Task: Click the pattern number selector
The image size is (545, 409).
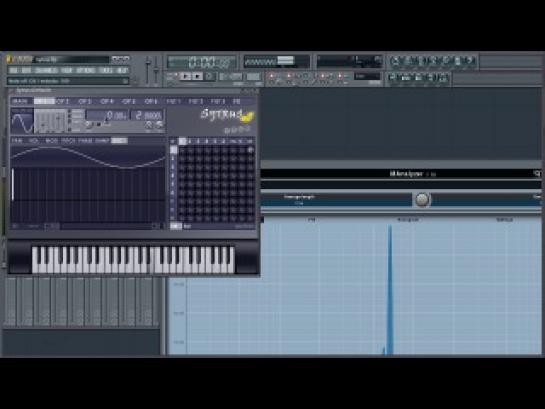Action: click(253, 76)
